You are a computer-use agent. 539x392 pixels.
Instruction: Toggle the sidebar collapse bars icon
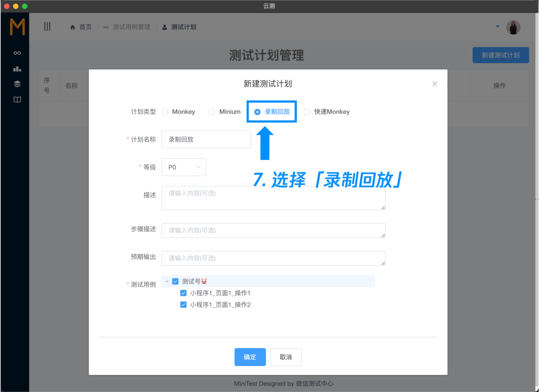pos(47,26)
